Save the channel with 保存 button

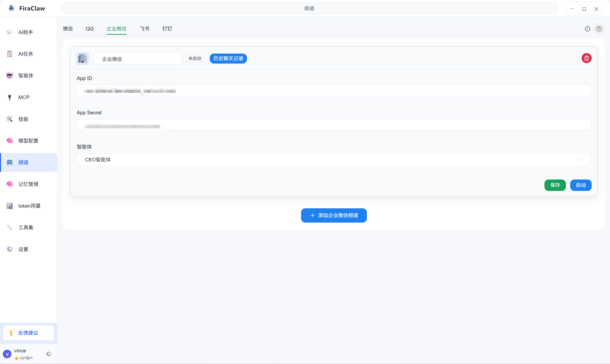[x=555, y=185]
